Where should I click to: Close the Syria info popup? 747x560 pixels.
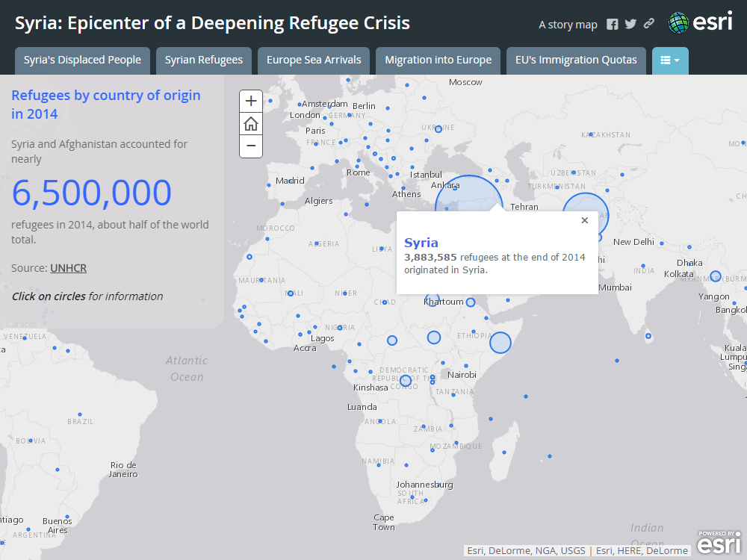click(x=584, y=220)
